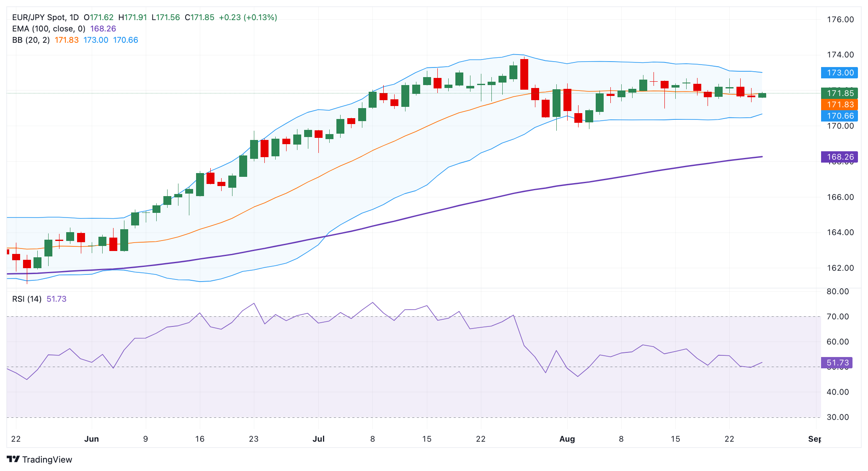The height and width of the screenshot is (471, 868).
Task: Click the RSI (14) indicator legend
Action: click(x=27, y=299)
